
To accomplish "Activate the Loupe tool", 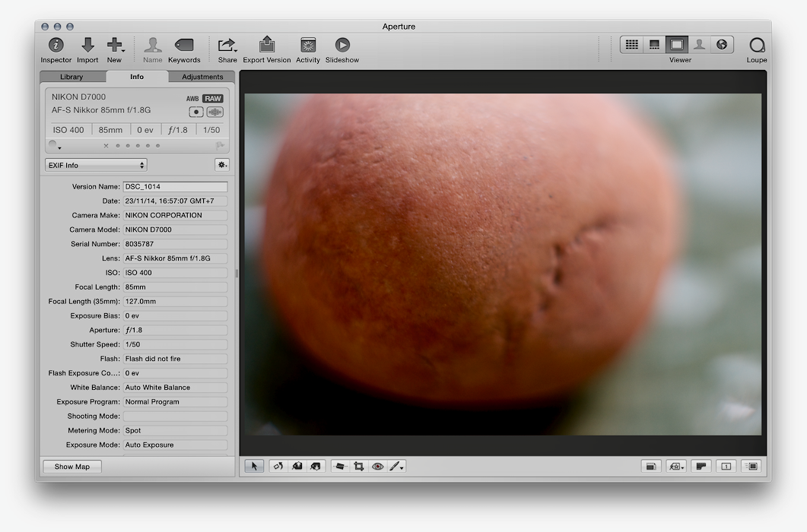I will tap(757, 46).
